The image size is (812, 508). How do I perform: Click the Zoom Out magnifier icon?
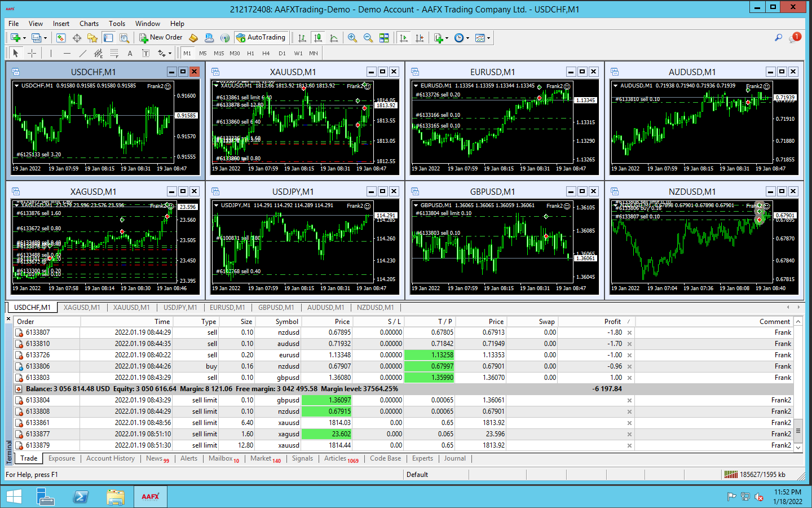point(368,38)
